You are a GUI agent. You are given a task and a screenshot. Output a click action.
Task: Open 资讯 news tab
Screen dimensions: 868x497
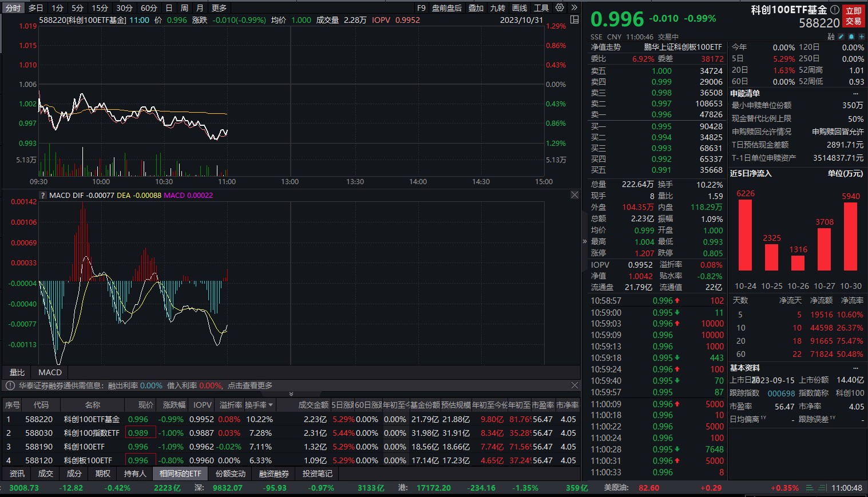17,474
